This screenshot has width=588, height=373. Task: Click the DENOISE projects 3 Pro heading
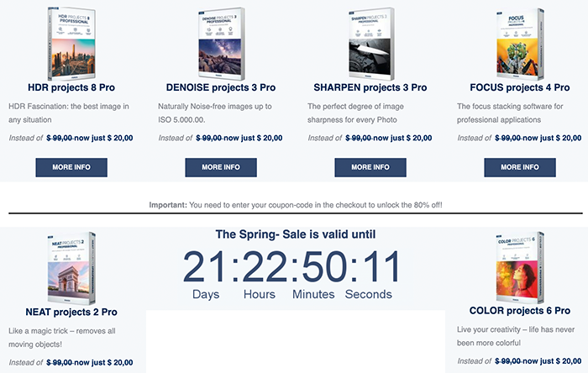coord(221,87)
